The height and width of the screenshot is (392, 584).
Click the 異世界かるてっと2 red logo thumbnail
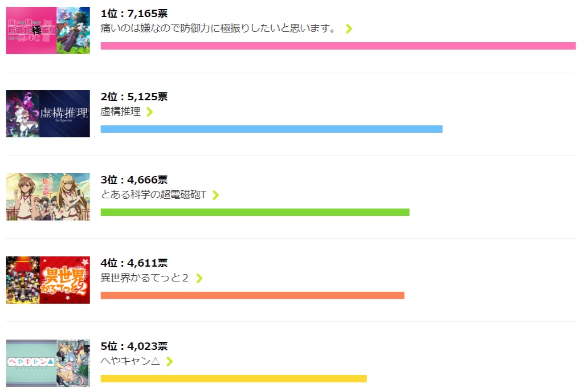point(48,280)
